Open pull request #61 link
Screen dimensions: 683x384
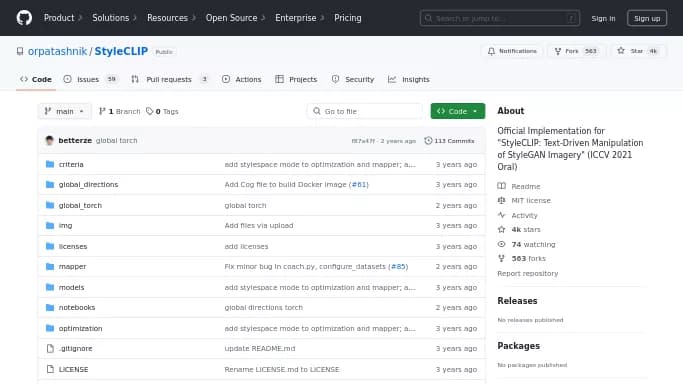coord(359,185)
